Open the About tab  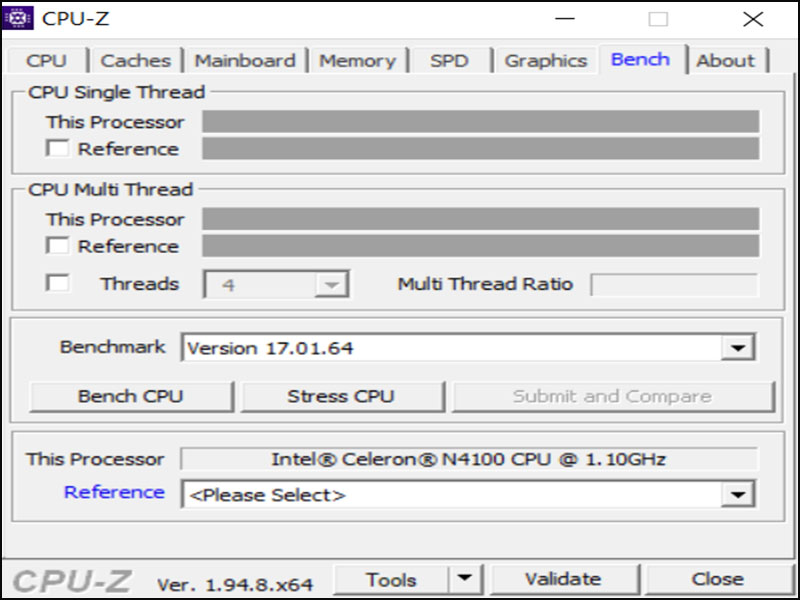point(726,61)
